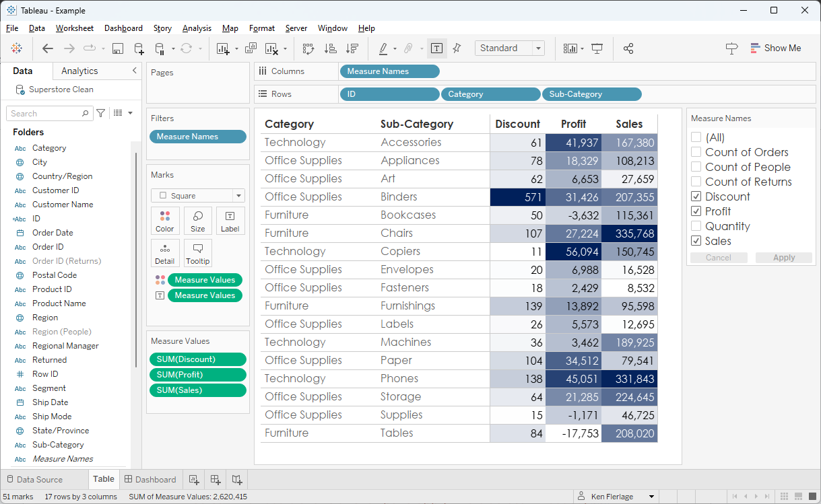Switch to the Dashboard sheet tab

coord(150,480)
